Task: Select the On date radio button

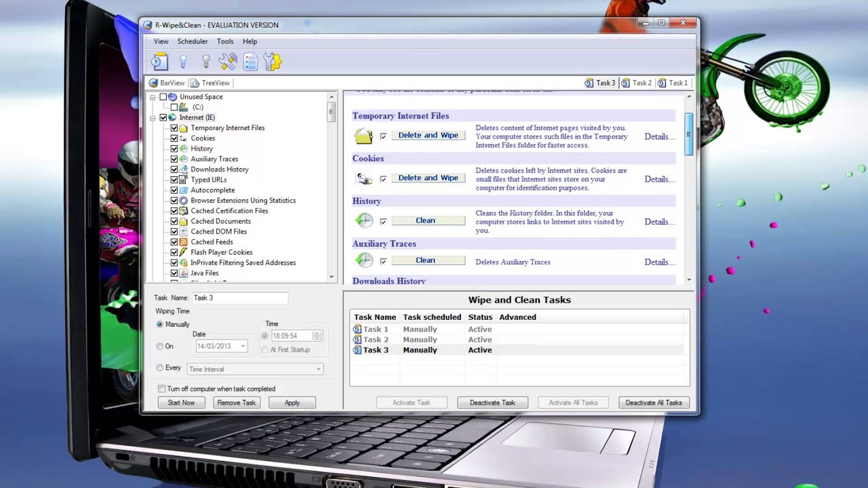Action: pos(160,346)
